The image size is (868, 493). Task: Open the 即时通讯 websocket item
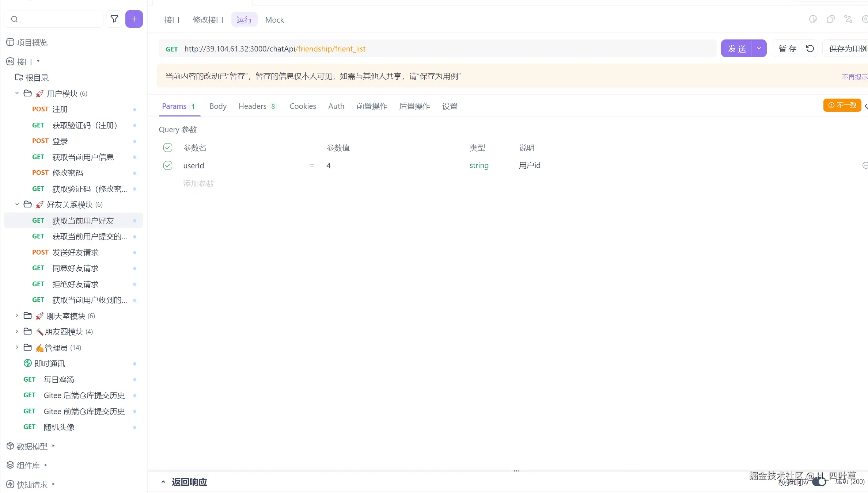click(49, 363)
